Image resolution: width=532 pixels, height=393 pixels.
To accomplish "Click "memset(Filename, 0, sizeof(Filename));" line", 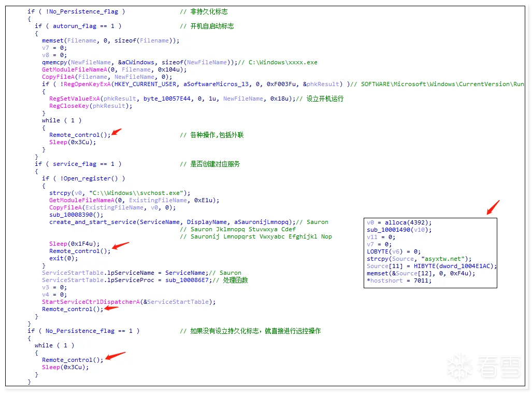I will [111, 41].
